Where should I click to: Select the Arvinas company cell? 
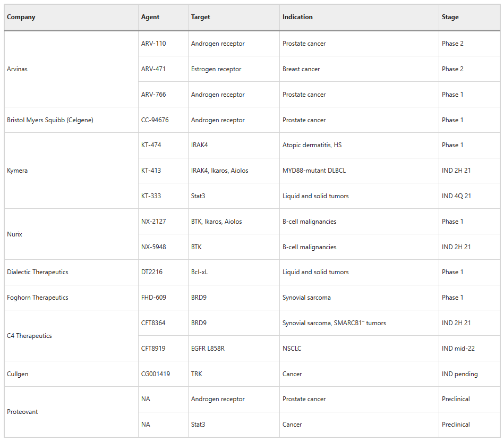pos(17,69)
